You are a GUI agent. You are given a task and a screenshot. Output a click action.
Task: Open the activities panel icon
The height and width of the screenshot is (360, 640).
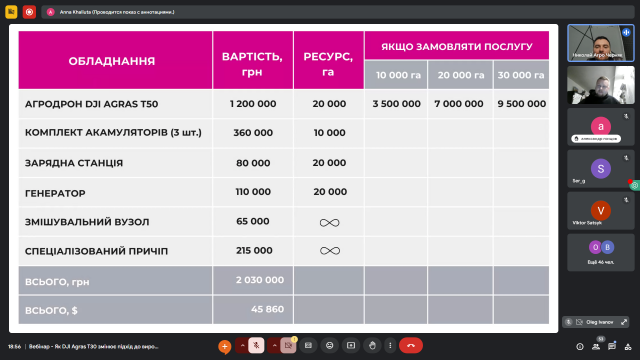tap(628, 347)
